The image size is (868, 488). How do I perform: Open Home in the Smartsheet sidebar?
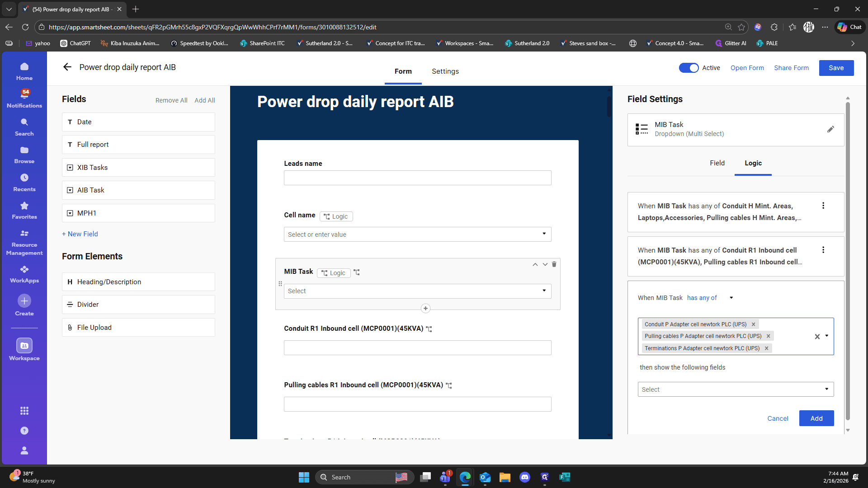coord(24,72)
